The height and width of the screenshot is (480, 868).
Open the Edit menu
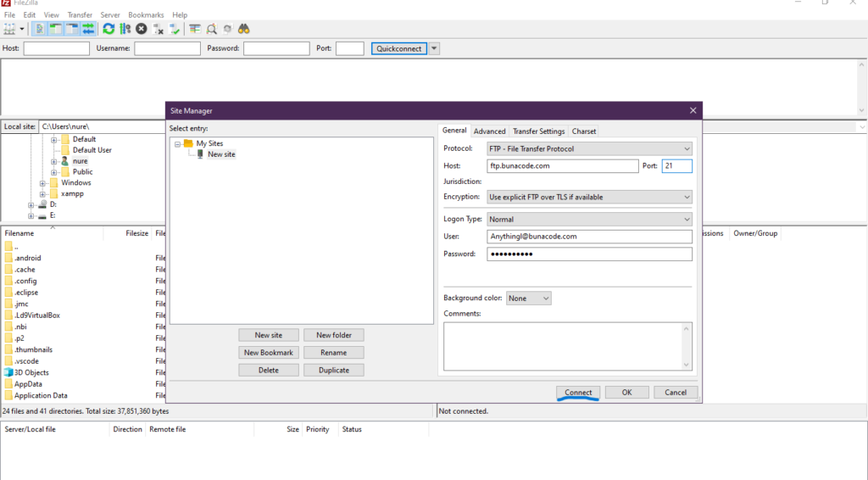pyautogui.click(x=30, y=15)
